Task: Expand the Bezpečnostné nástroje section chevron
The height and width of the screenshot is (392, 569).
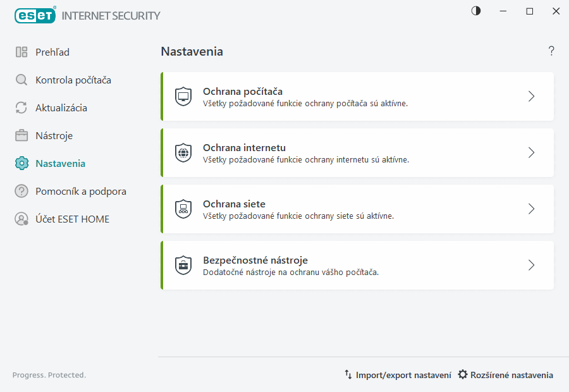Action: coord(531,265)
